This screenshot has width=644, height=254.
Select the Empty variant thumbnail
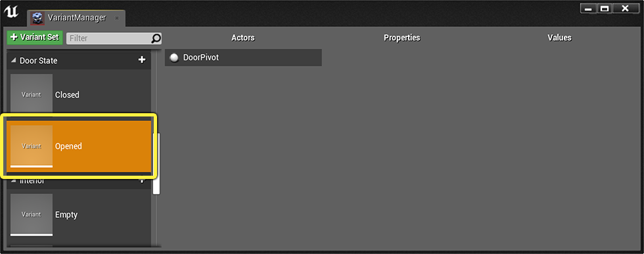tap(32, 214)
